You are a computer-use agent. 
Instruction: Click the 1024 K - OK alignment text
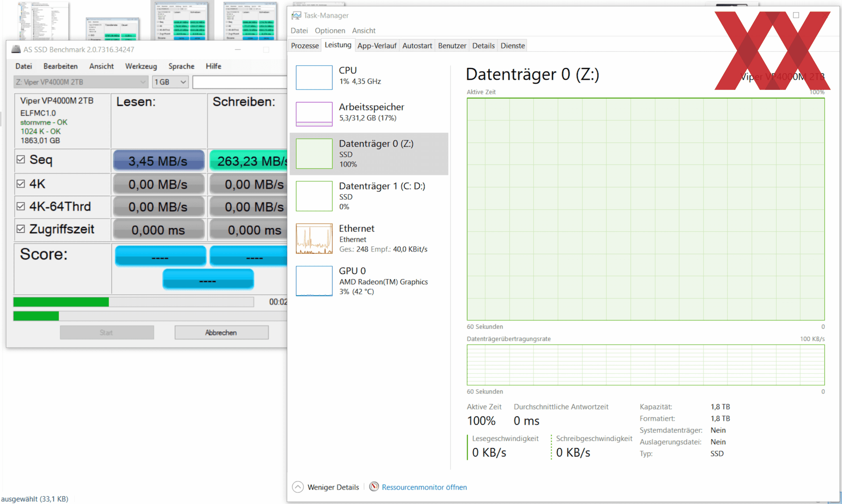click(40, 131)
